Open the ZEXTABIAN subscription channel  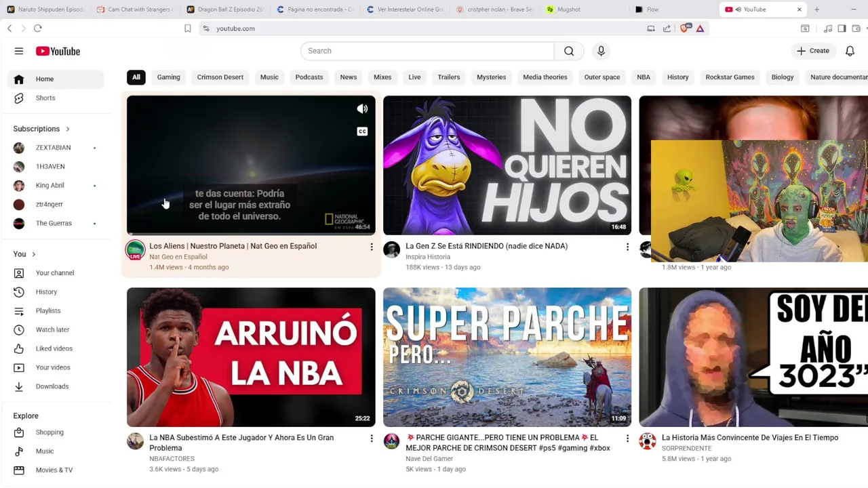point(56,147)
